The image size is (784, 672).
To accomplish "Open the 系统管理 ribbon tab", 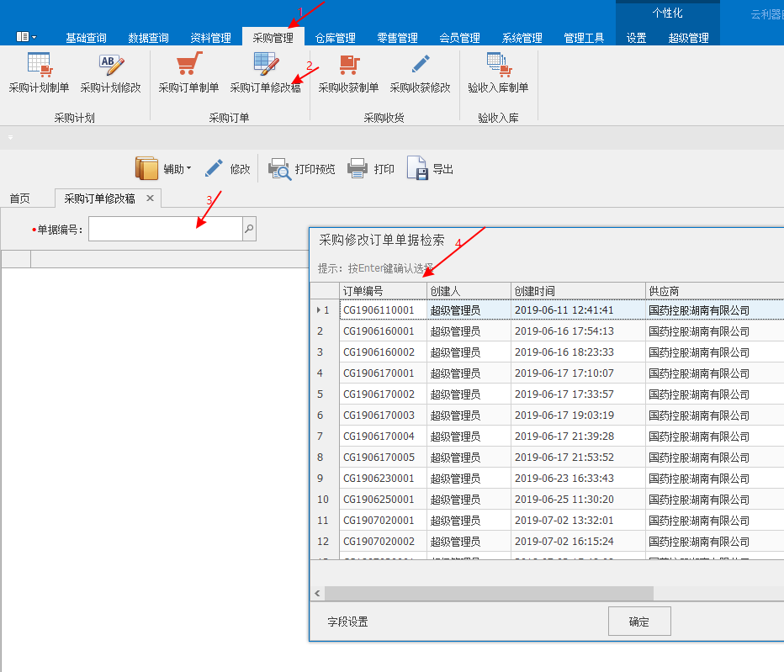I will tap(522, 38).
